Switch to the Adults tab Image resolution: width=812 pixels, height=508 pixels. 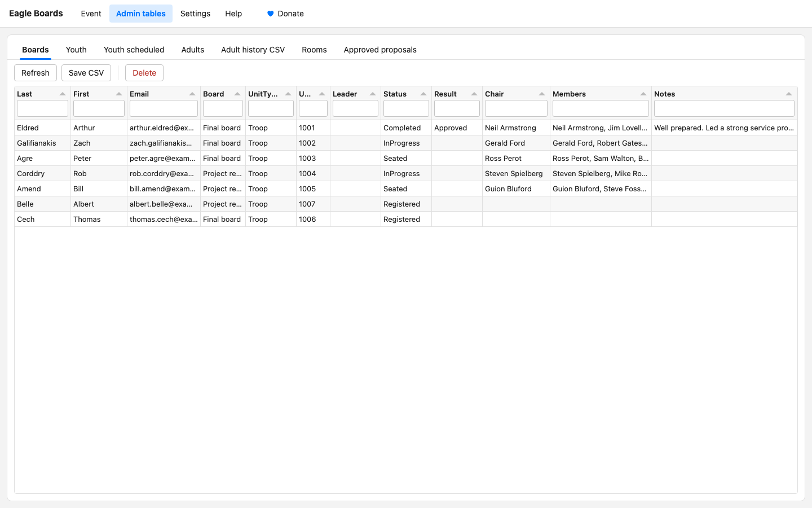(193, 50)
